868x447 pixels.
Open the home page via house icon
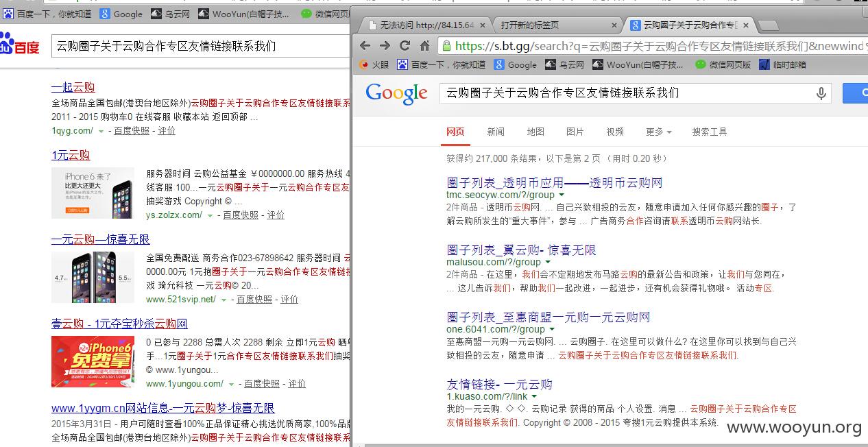[x=424, y=46]
